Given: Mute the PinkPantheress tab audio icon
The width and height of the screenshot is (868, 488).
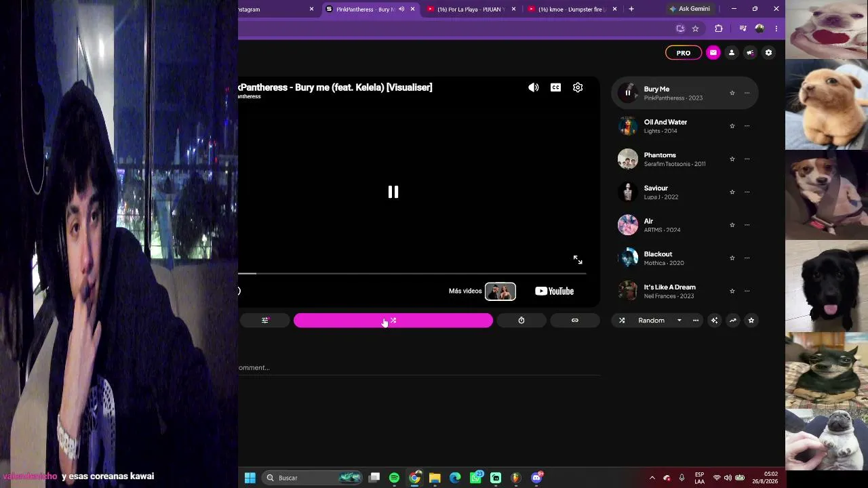Looking at the screenshot, I should [x=401, y=9].
